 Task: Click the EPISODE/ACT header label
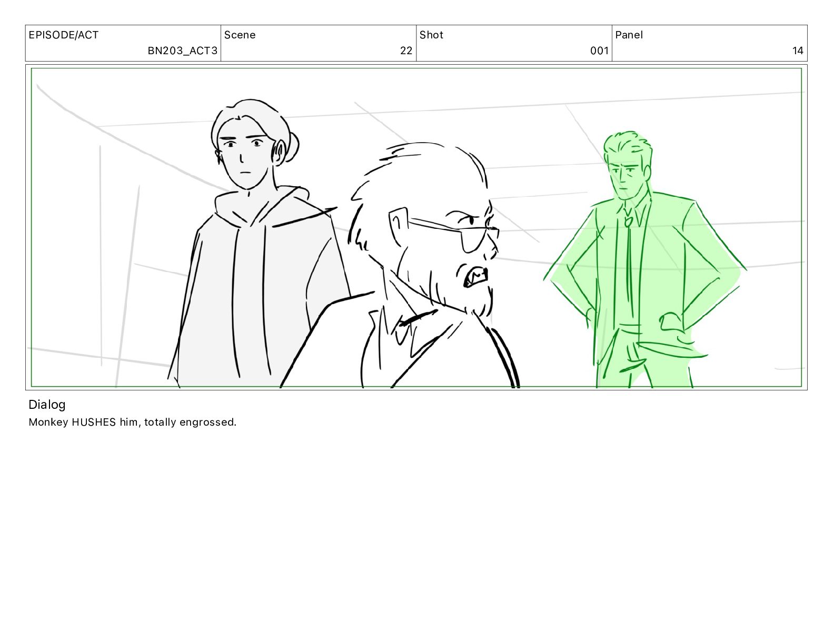click(64, 35)
